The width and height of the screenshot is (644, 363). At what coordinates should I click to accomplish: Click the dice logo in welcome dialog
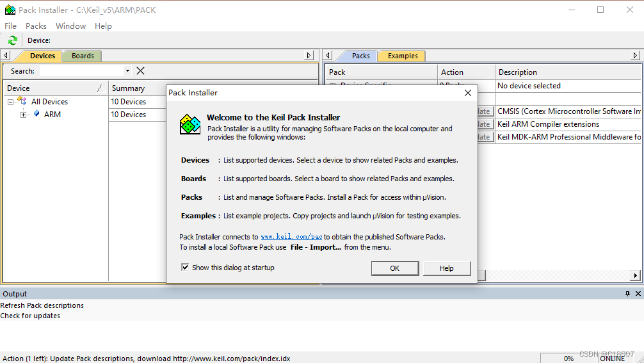click(190, 124)
